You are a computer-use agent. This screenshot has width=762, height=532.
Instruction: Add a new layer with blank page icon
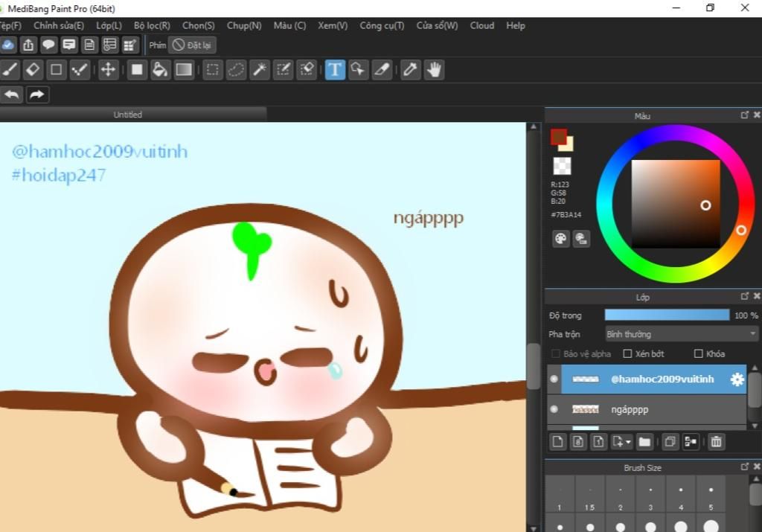pyautogui.click(x=557, y=442)
